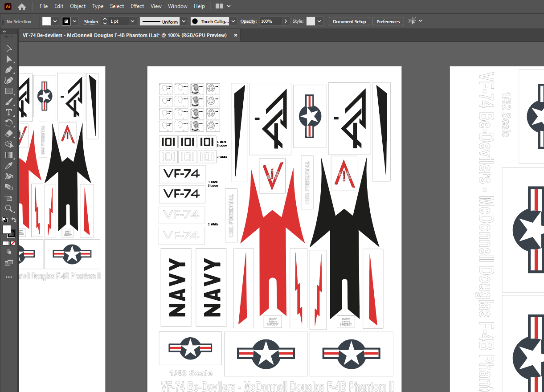Click the Home icon
The image size is (544, 392).
[21, 6]
